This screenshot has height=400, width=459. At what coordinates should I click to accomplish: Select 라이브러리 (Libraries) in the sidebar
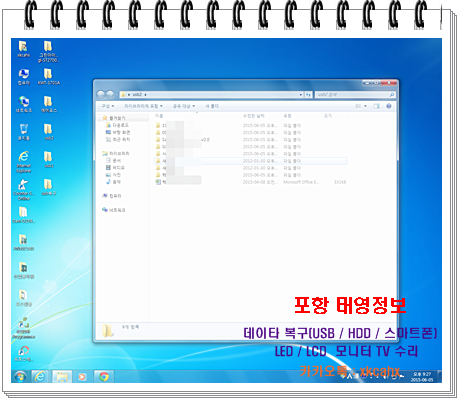click(115, 153)
